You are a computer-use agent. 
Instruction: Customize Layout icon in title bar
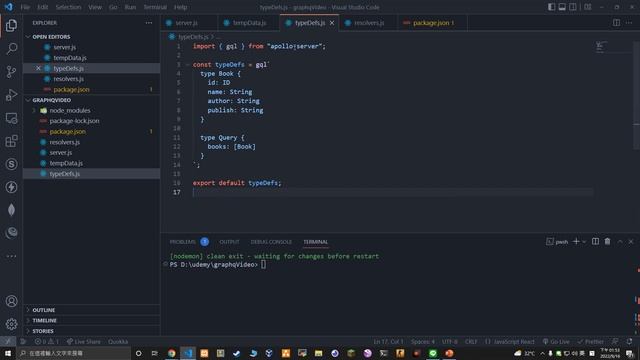tap(588, 7)
